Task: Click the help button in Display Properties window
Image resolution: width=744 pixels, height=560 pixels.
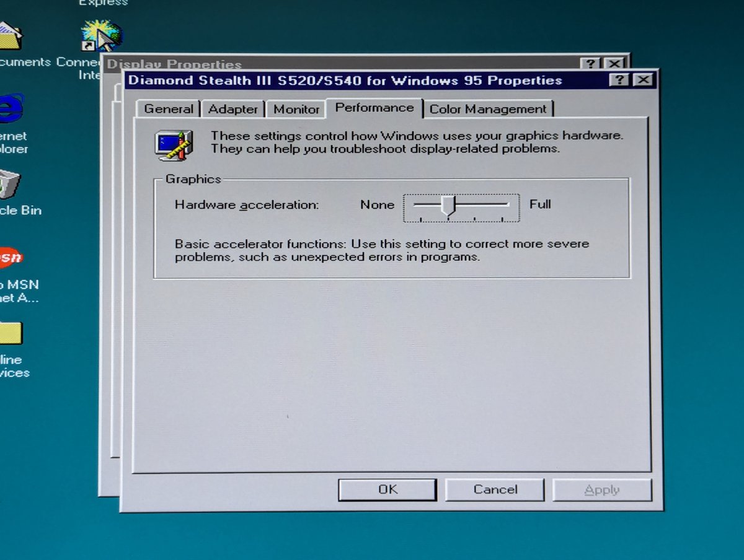Action: [591, 64]
